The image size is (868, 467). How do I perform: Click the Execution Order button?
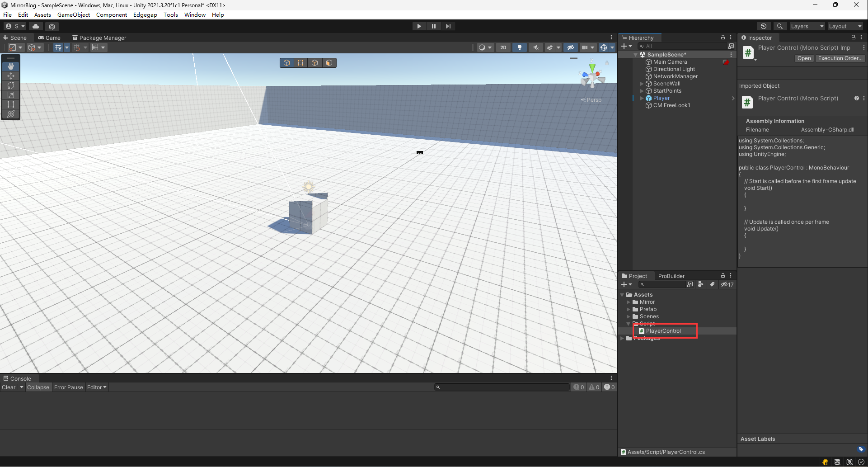840,58
